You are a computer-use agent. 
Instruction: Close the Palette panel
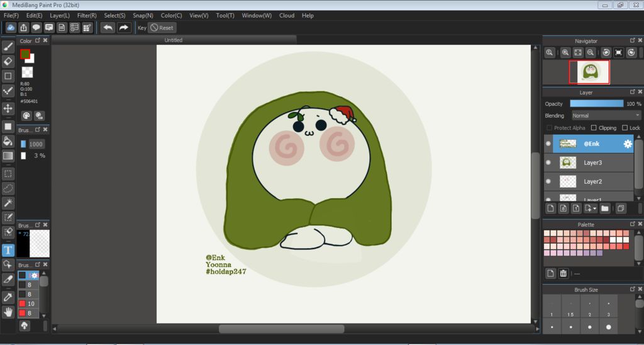[640, 224]
